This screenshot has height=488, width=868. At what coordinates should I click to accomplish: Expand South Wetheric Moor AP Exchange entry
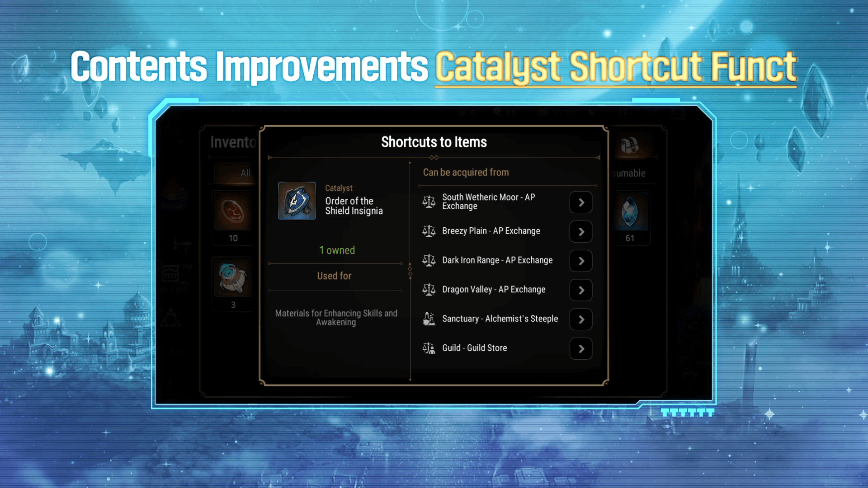(x=580, y=202)
